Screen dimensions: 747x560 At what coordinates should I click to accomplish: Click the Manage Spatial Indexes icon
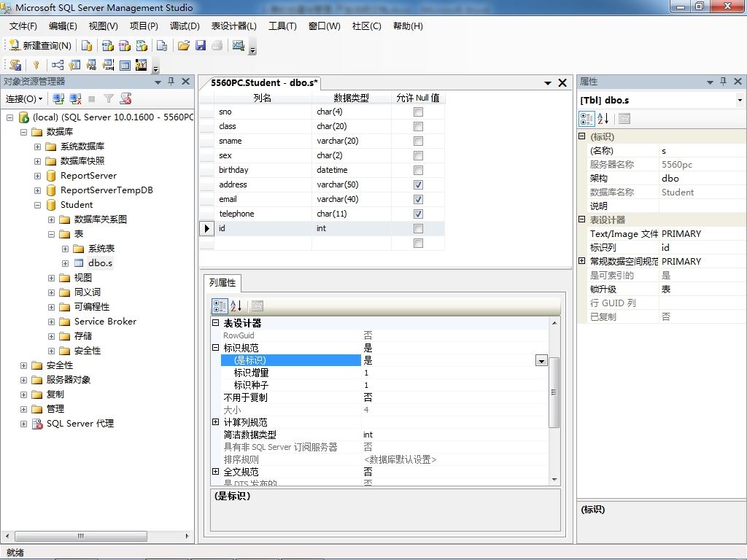click(x=142, y=65)
